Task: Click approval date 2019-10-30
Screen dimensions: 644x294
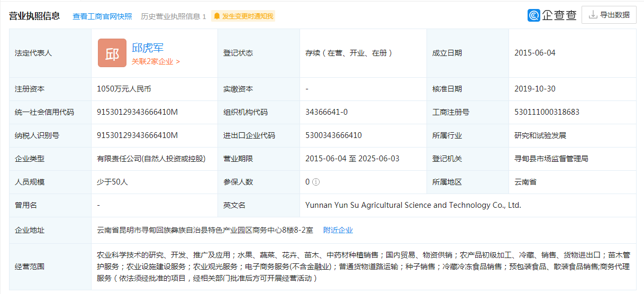Action: pos(535,89)
